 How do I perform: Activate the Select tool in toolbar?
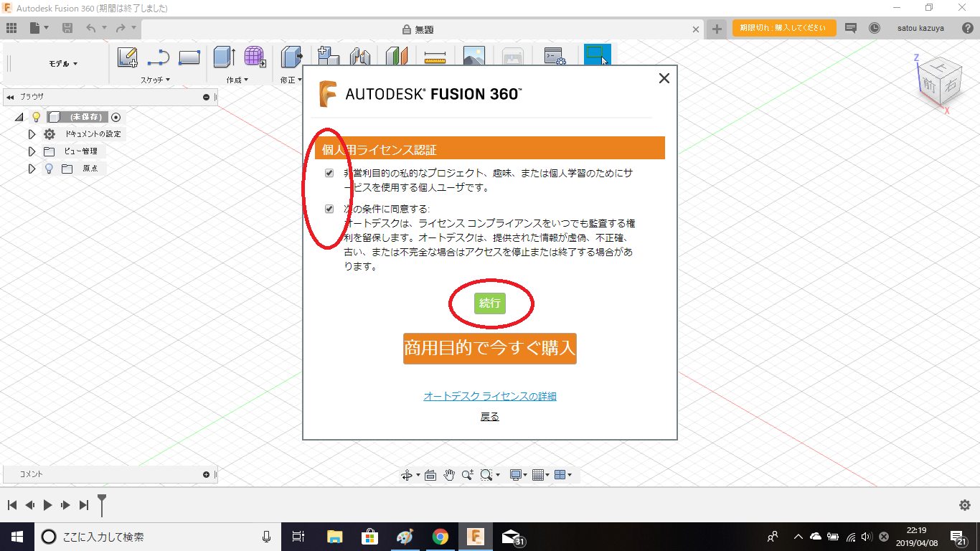[596, 55]
